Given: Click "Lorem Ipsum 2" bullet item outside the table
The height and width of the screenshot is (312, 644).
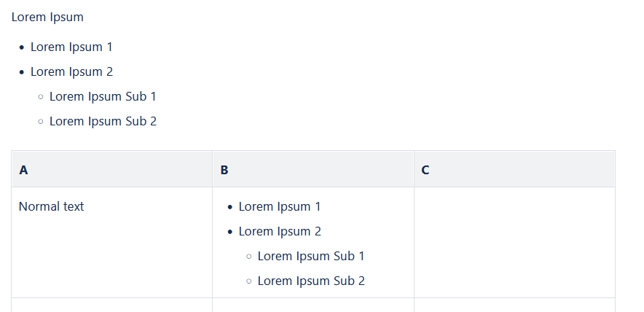Looking at the screenshot, I should (x=71, y=72).
